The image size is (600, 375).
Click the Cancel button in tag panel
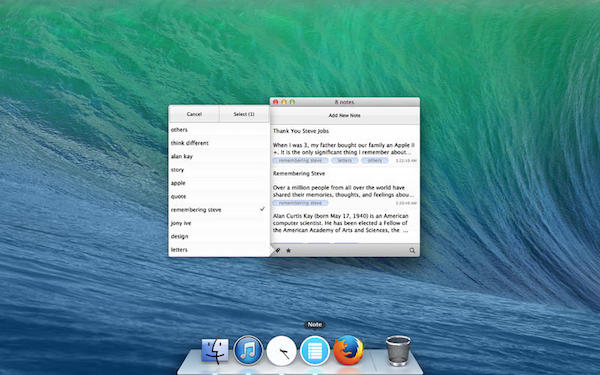[x=194, y=114]
